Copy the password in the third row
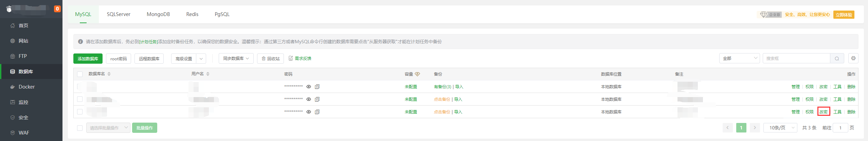Viewport: 868px width, 141px height. point(317,112)
